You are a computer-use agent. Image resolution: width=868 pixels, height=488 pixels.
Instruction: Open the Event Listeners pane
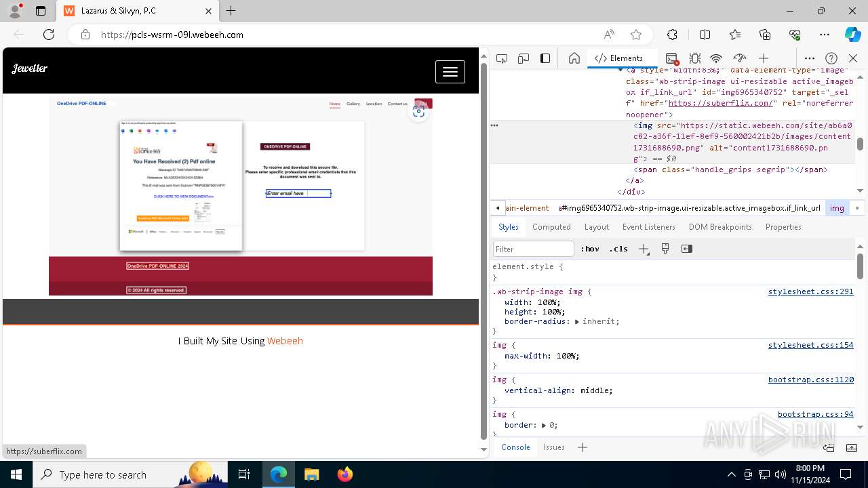pyautogui.click(x=649, y=227)
